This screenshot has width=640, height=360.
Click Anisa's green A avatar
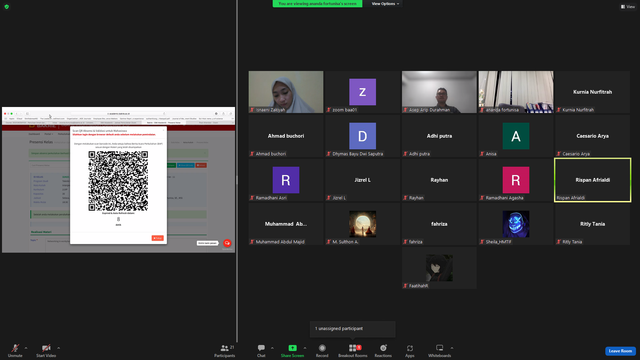(516, 136)
